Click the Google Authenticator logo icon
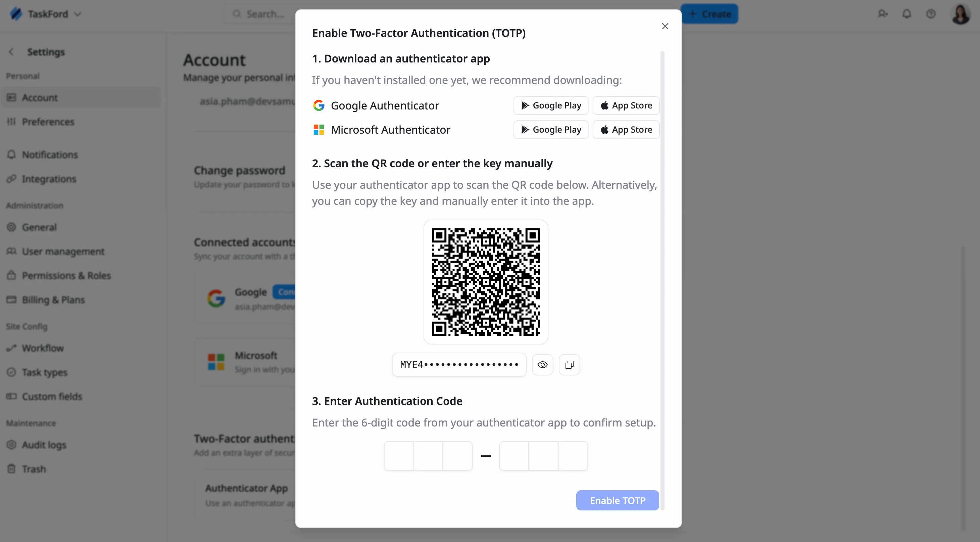980x542 pixels. point(318,105)
